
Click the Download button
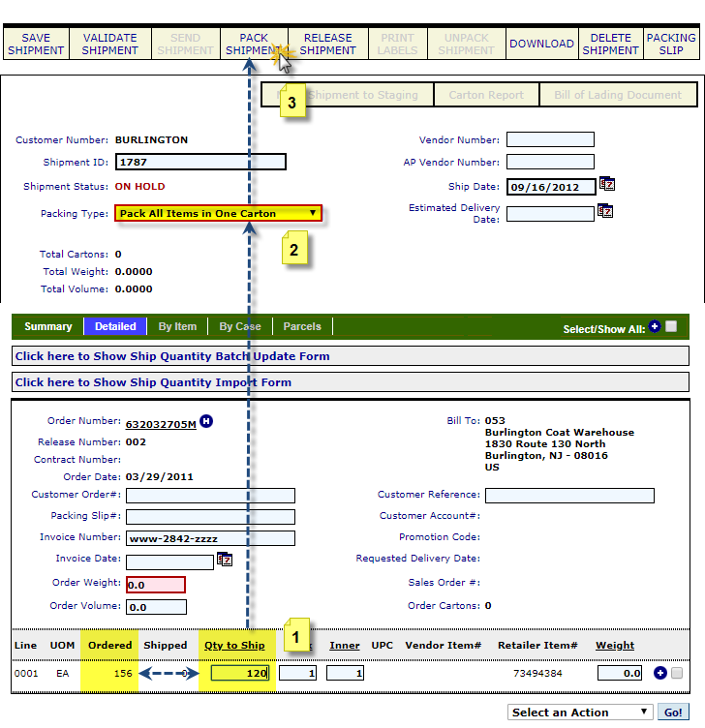click(x=541, y=44)
